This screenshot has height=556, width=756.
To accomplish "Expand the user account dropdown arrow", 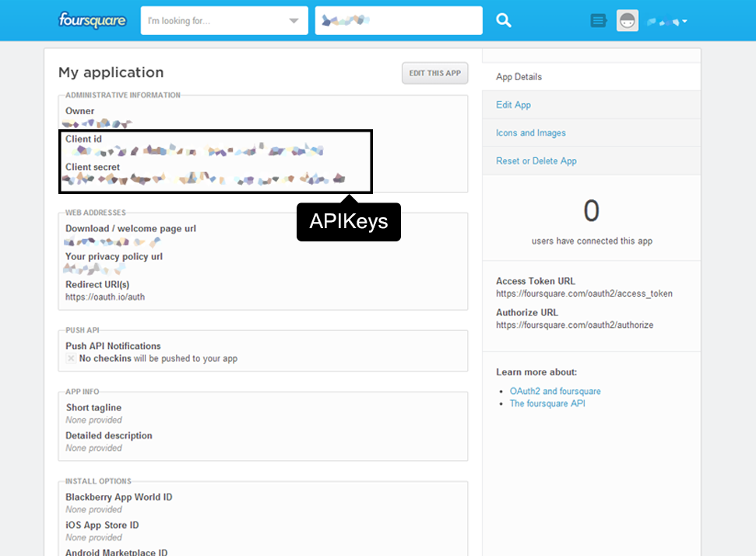I will point(684,21).
